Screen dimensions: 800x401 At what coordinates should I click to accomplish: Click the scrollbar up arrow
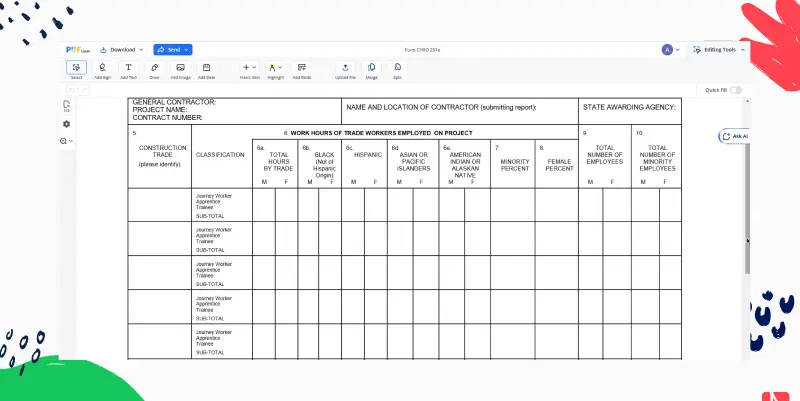[x=747, y=101]
